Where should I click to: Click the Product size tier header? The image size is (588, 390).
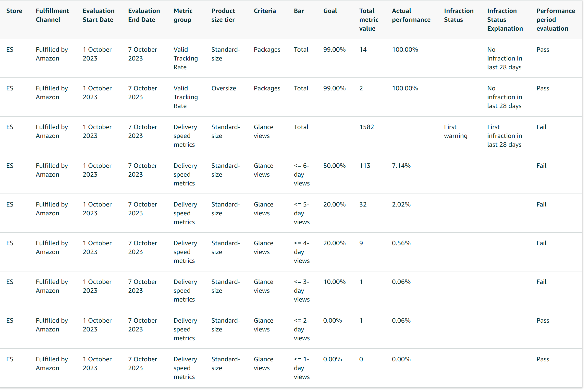coord(223,15)
